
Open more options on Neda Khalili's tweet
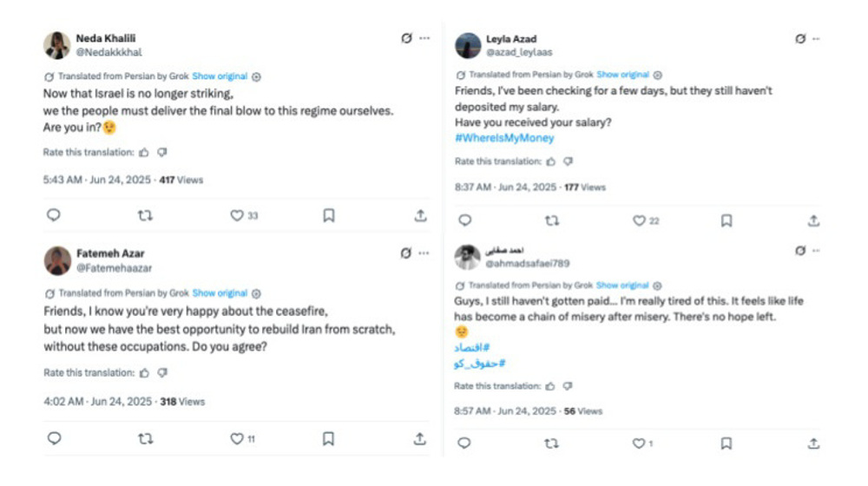[424, 38]
